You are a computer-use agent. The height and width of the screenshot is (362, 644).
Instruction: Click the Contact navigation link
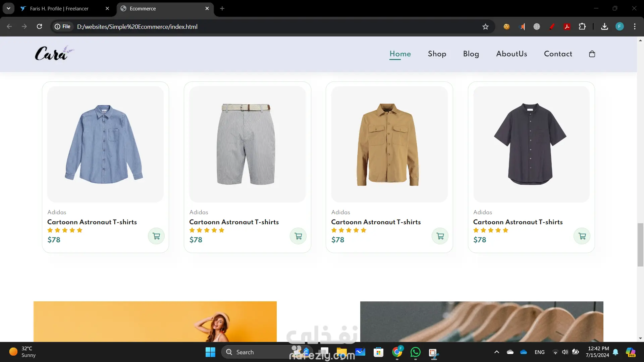pos(558,54)
